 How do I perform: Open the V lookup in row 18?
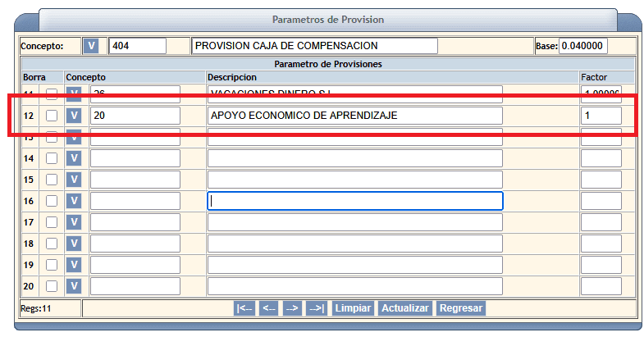[74, 244]
